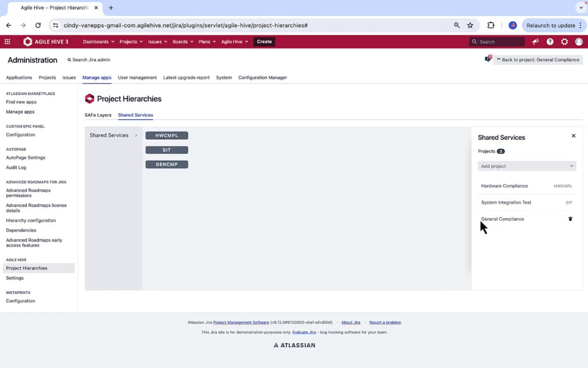The image size is (588, 368).
Task: Open the Projects dropdown in the top navigation
Action: [131, 42]
